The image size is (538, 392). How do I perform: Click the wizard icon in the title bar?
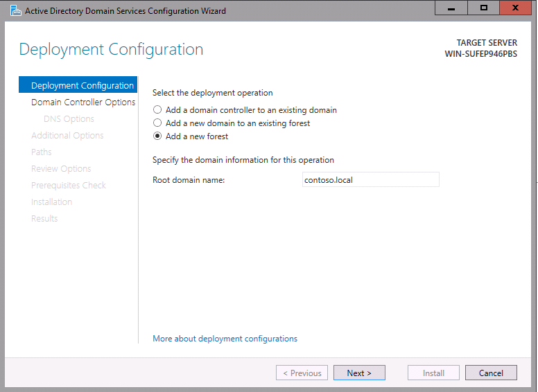coord(16,10)
